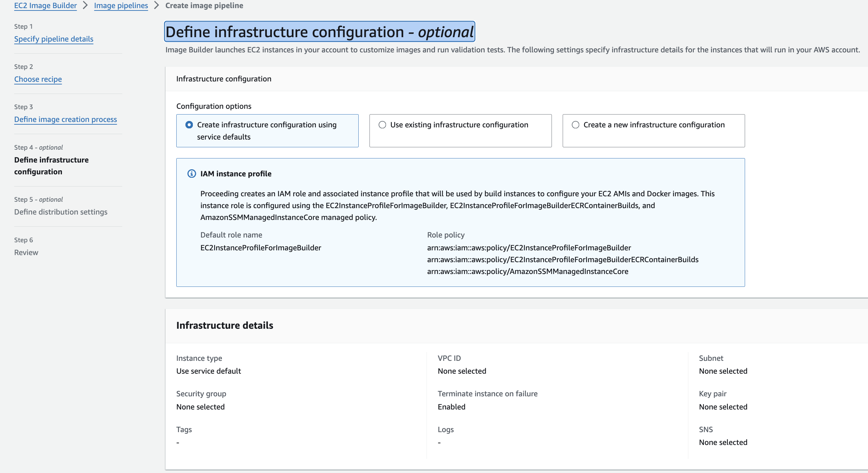Click Review step in wizard navigation
Viewport: 868px width, 473px height.
tap(26, 252)
